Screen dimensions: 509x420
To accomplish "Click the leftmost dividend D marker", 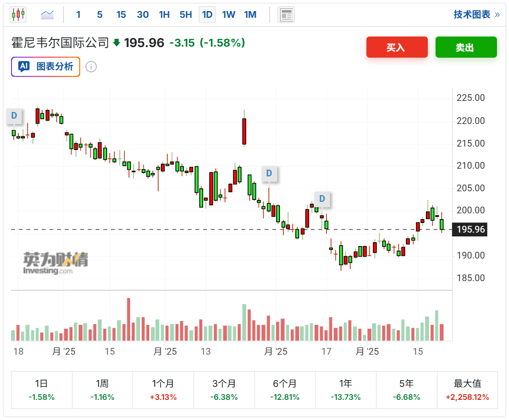I will click(14, 115).
